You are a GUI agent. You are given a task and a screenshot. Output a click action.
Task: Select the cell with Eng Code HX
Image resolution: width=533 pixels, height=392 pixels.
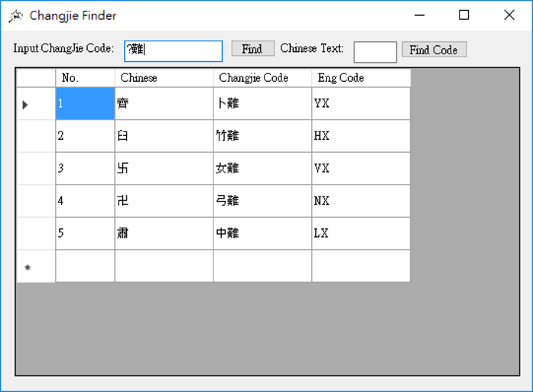click(x=361, y=136)
